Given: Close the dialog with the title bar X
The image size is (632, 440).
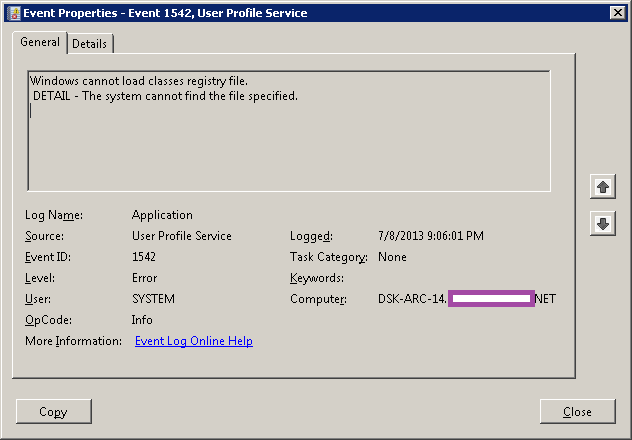Looking at the screenshot, I should tap(618, 13).
